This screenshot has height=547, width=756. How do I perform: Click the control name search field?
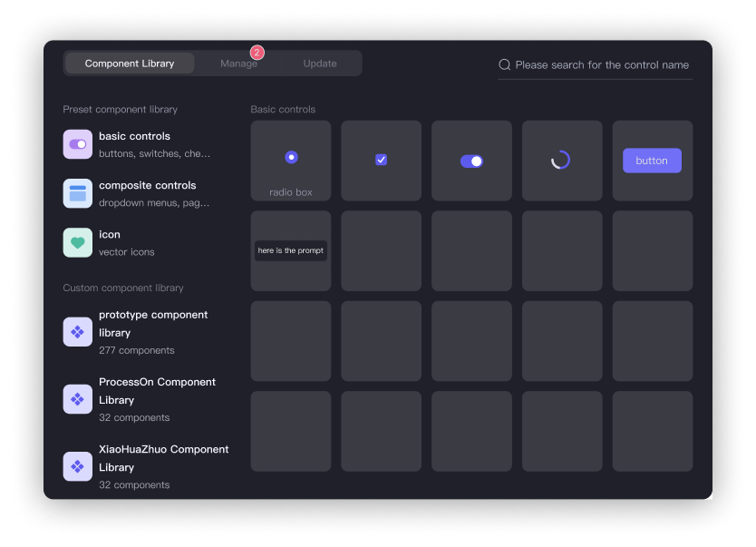tap(602, 65)
